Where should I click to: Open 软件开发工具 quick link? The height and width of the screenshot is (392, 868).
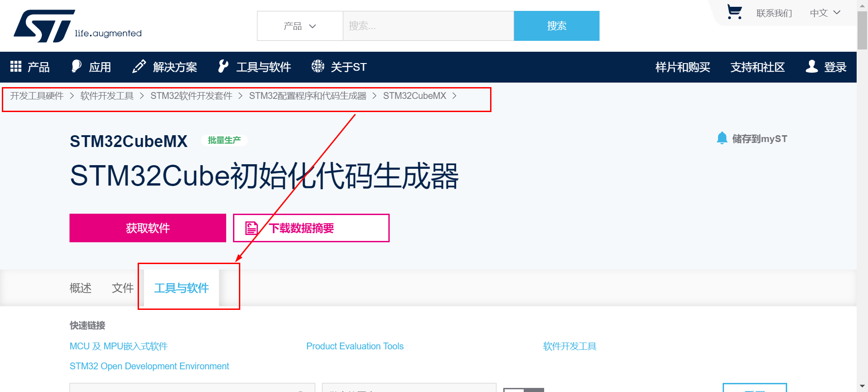[x=570, y=346]
